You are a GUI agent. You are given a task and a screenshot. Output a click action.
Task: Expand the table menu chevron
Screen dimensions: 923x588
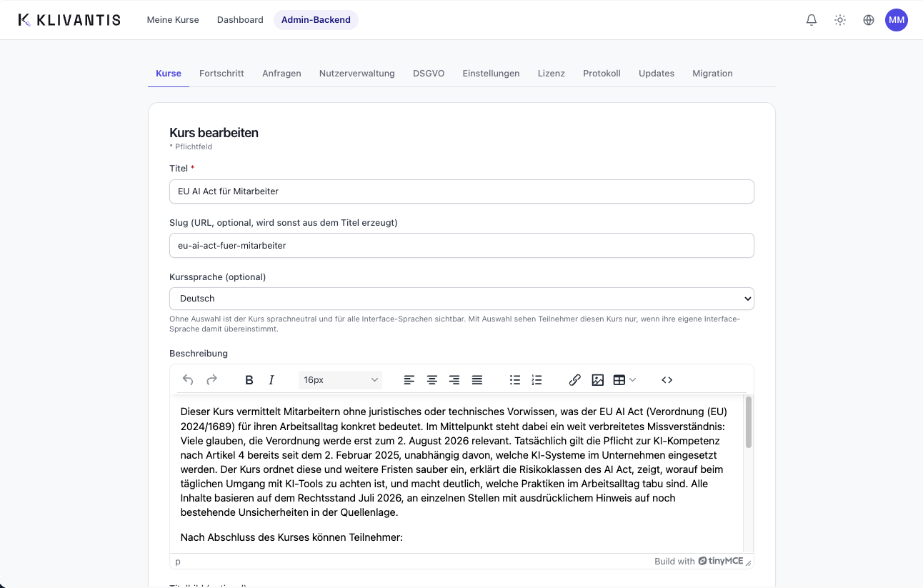(632, 380)
